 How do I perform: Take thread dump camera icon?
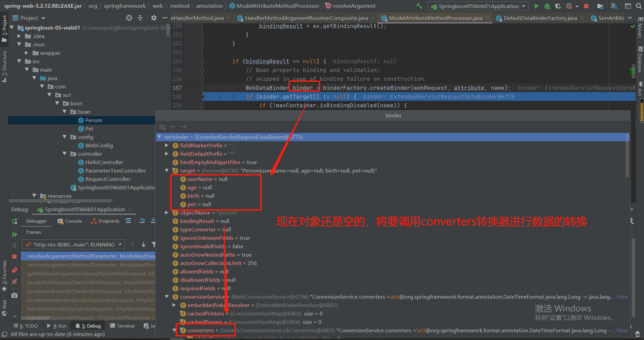[14, 295]
